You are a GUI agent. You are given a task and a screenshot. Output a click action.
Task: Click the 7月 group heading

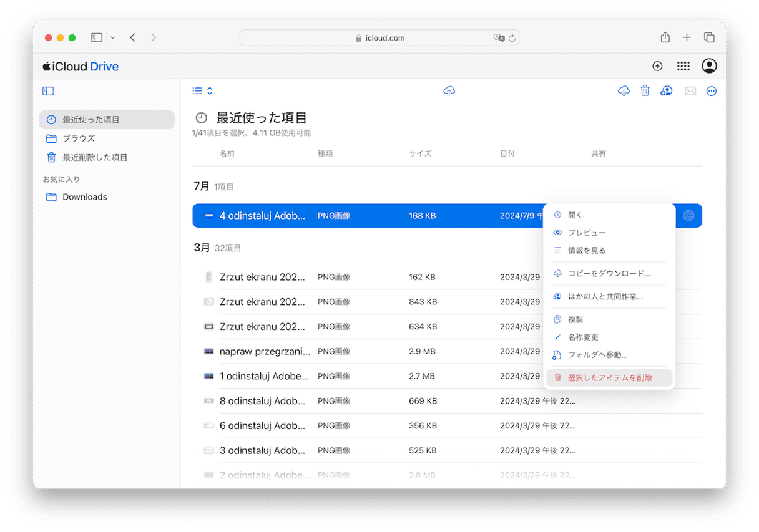[x=202, y=186]
